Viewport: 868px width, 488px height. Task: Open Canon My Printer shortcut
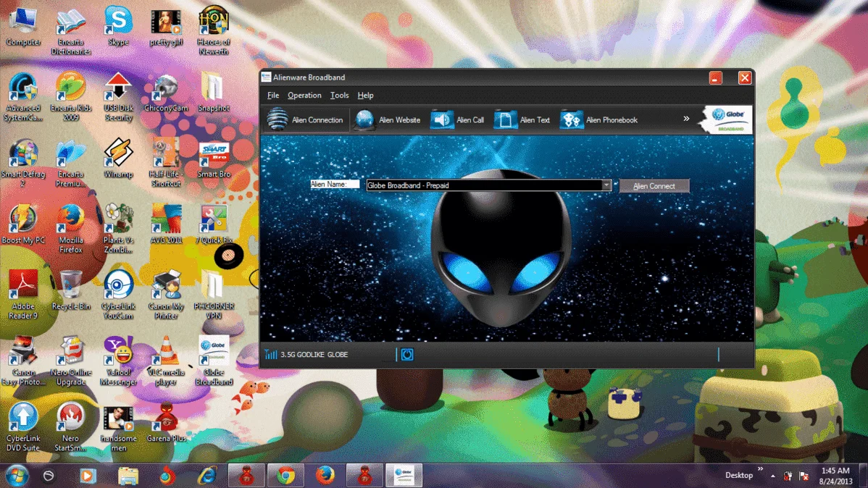coord(166,295)
